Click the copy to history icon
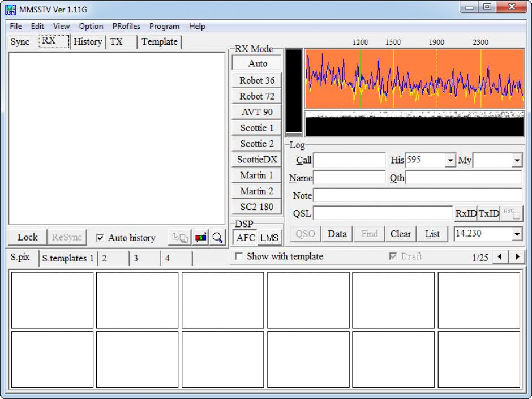The width and height of the screenshot is (532, 399). 180,238
